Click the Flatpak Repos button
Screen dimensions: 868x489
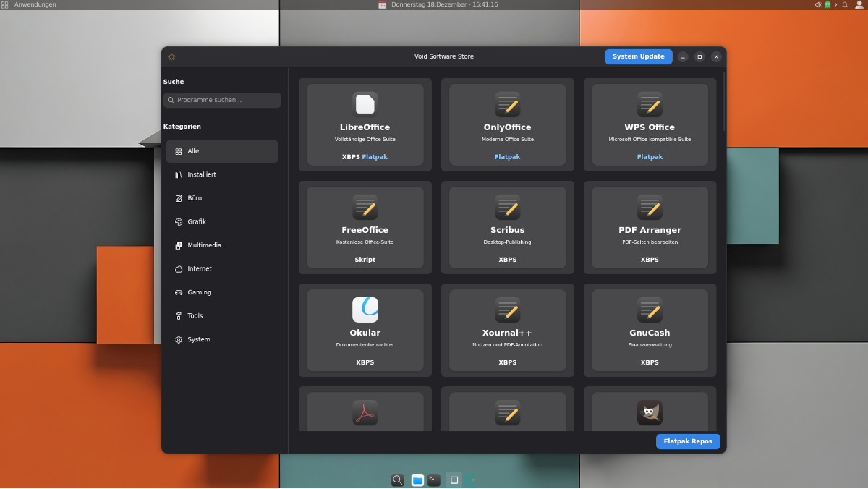687,441
